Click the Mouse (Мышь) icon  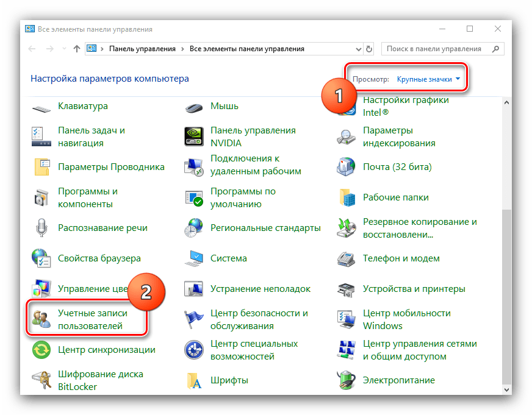click(x=194, y=107)
